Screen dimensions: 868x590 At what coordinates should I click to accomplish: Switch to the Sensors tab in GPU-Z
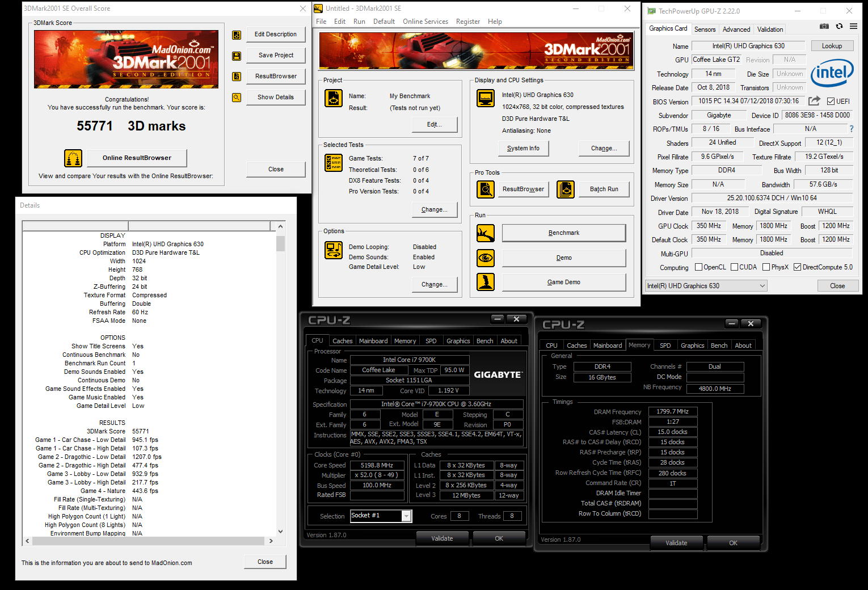705,29
